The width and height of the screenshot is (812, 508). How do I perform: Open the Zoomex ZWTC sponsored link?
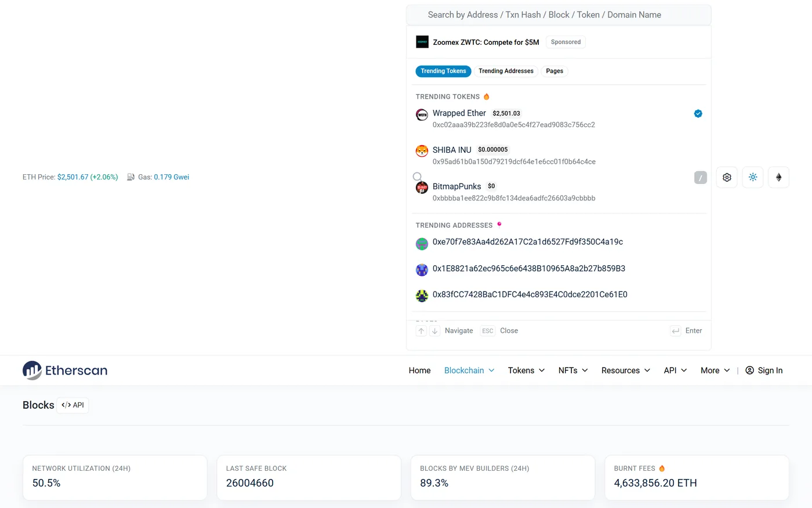click(486, 42)
